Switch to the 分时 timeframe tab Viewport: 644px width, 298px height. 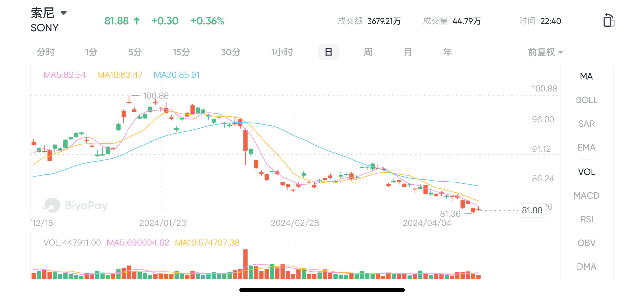click(x=46, y=52)
